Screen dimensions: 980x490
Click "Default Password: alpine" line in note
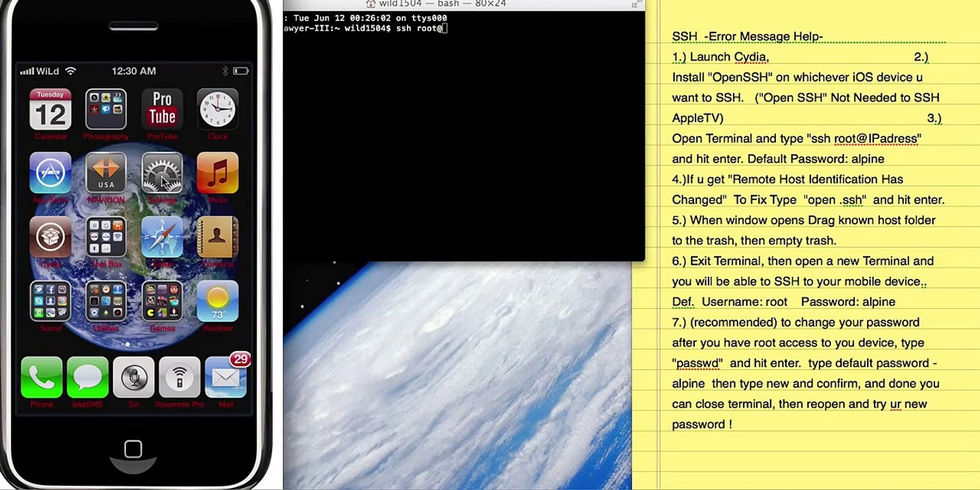pos(815,159)
